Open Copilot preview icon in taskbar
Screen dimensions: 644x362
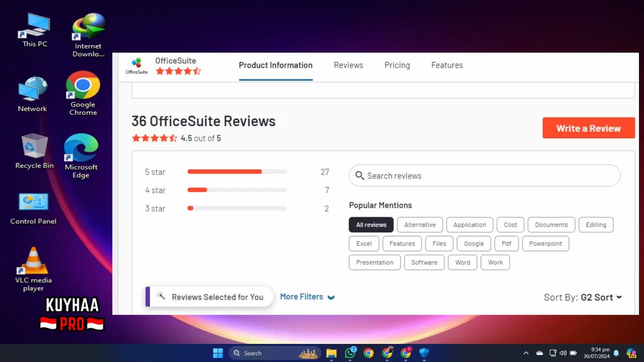coord(631,353)
